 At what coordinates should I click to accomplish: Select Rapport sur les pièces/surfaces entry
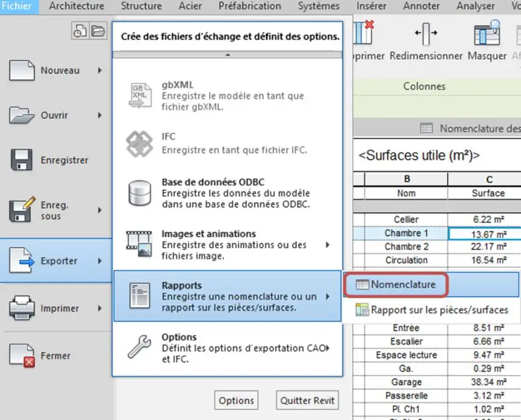[431, 310]
